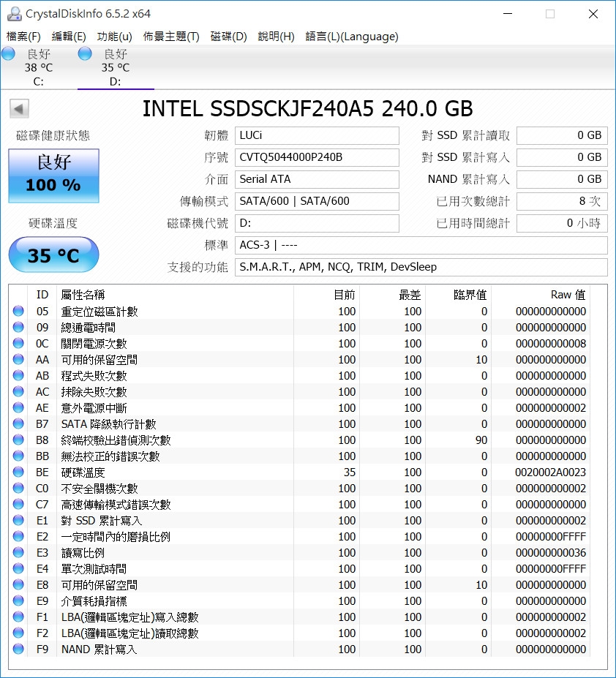Click the standard field ACS-3 | ----

coord(421,245)
